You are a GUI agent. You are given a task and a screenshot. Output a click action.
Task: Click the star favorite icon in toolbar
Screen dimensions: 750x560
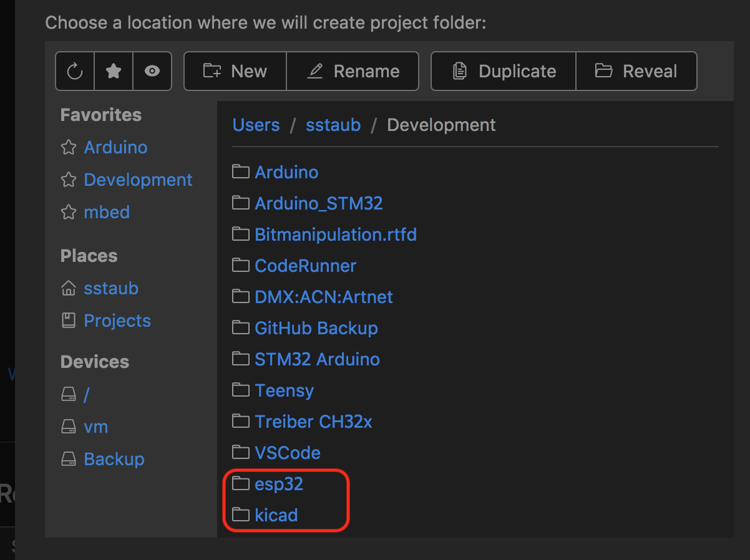(114, 71)
